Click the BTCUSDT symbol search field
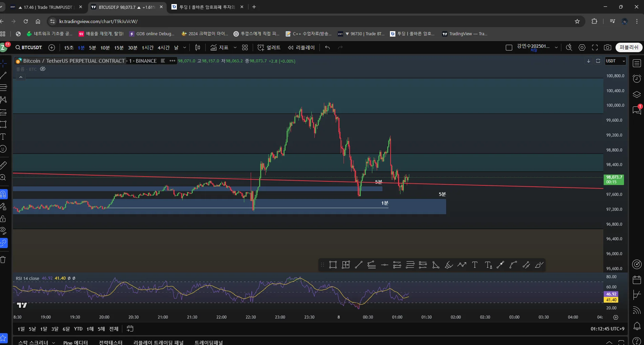644x345 pixels. [29, 47]
